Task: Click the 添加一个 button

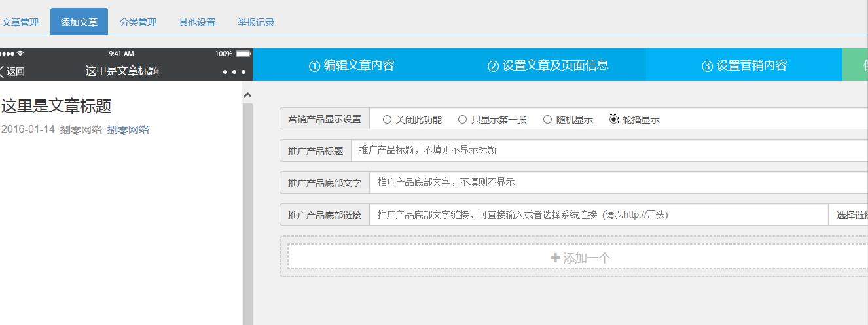Action: (578, 257)
